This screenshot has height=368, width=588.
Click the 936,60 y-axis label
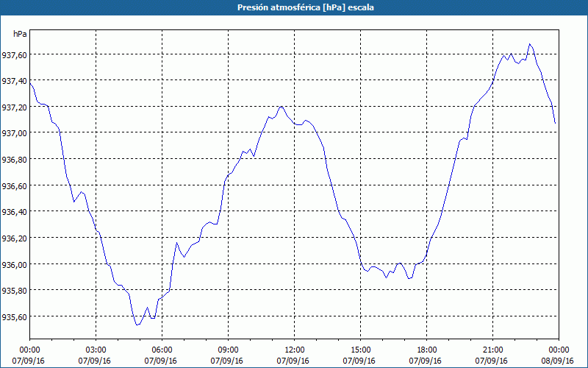(x=14, y=186)
